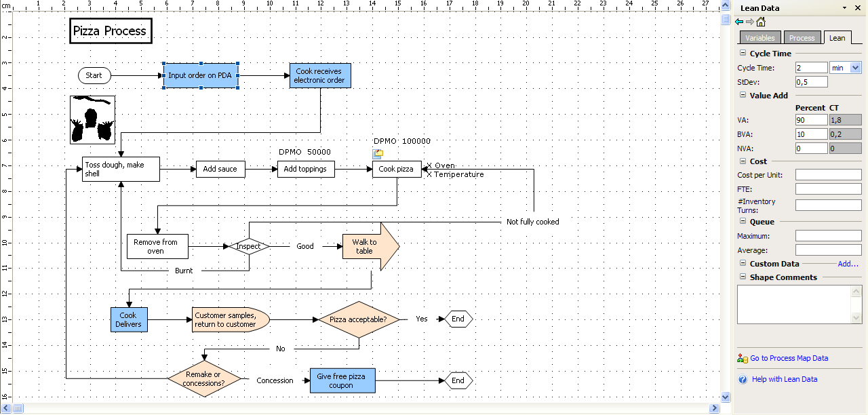Click the pizza clipart image thumbnail
The image size is (868, 415).
pyautogui.click(x=93, y=120)
